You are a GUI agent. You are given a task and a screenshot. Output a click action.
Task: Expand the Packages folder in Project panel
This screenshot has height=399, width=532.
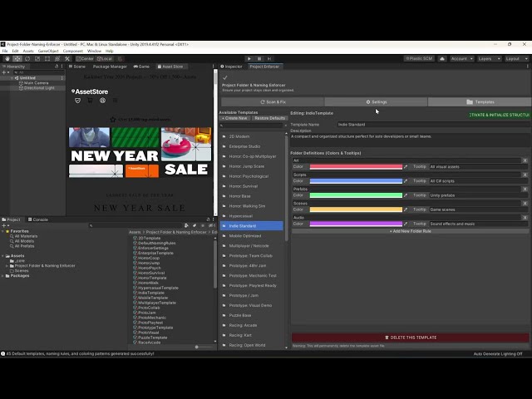(x=3, y=276)
